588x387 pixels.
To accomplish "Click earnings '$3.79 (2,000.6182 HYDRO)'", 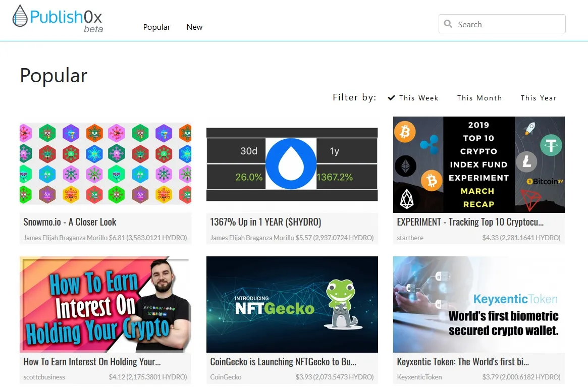I will 521,377.
